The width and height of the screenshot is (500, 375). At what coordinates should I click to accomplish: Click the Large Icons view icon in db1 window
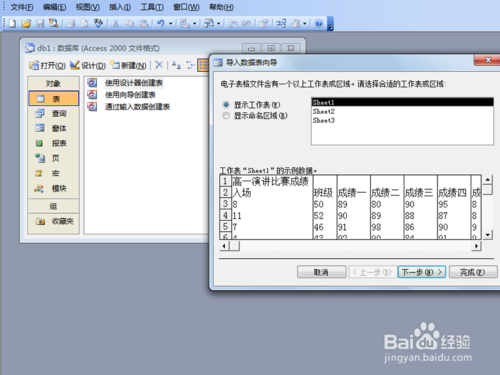[176, 65]
